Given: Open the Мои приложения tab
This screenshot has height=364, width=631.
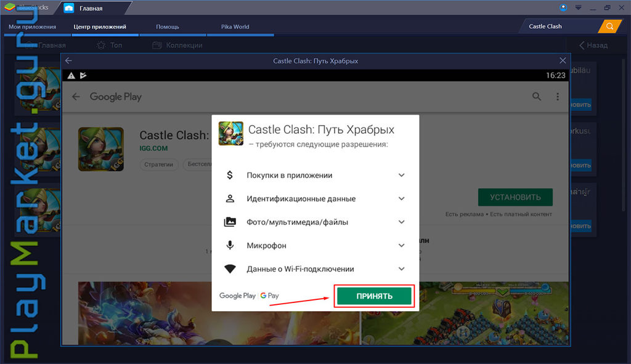Looking at the screenshot, I should tap(32, 26).
